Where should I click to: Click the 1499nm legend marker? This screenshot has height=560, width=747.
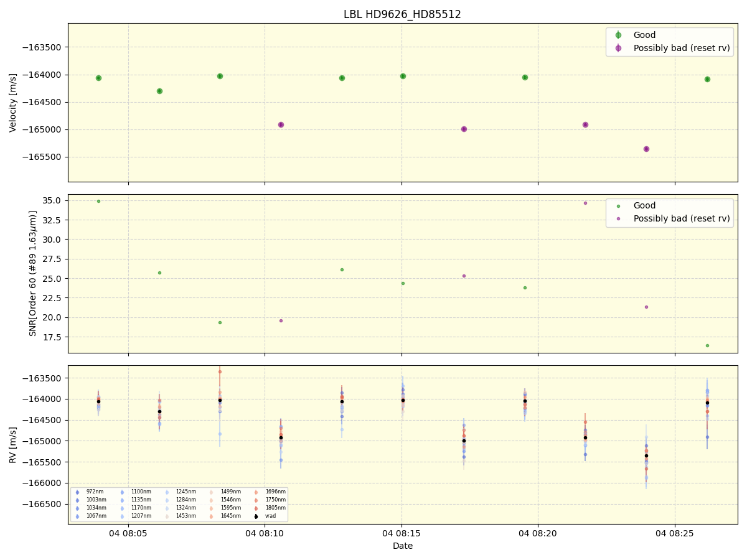click(x=212, y=492)
